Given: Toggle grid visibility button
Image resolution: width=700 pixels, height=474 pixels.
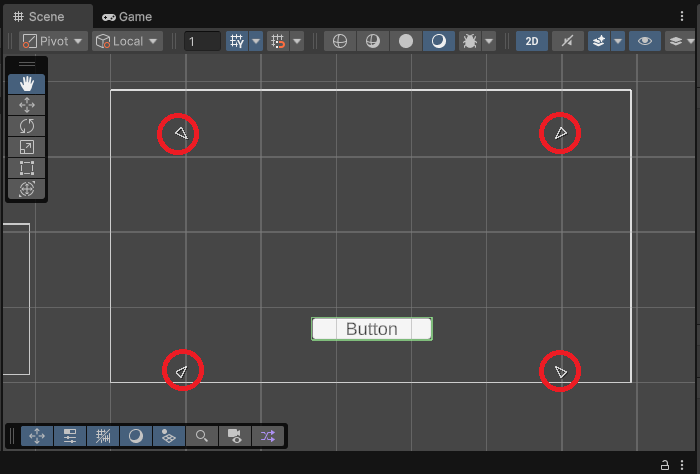Looking at the screenshot, I should 237,42.
